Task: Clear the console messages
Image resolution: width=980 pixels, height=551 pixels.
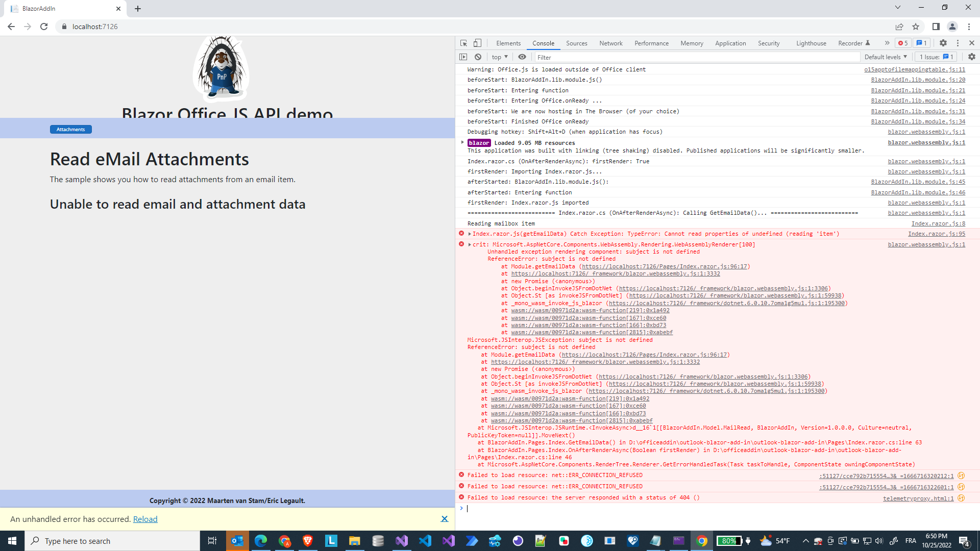Action: 478,57
